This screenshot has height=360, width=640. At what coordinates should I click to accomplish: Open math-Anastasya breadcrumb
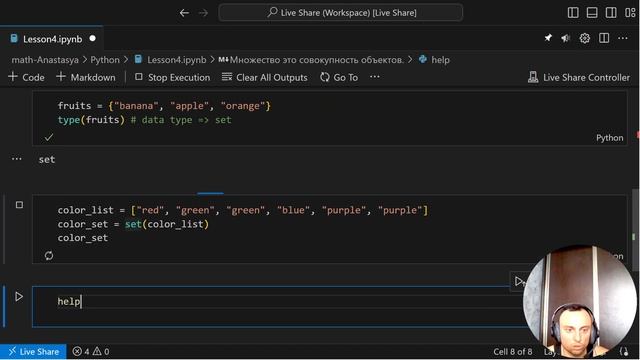pos(45,60)
